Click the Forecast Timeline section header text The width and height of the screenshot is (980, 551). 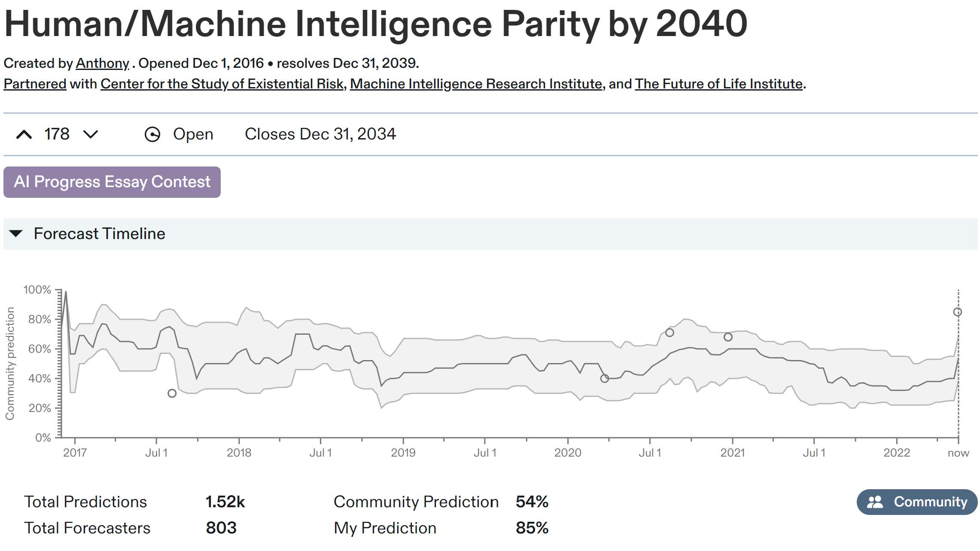(x=99, y=234)
